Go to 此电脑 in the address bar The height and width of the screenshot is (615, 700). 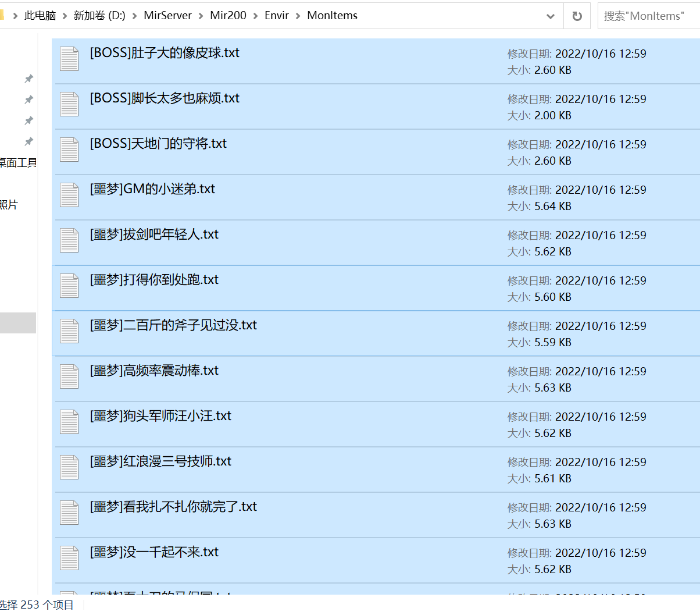[40, 16]
